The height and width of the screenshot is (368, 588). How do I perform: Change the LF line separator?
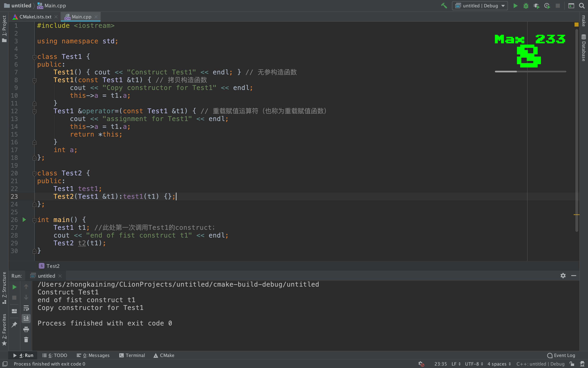[x=456, y=364]
